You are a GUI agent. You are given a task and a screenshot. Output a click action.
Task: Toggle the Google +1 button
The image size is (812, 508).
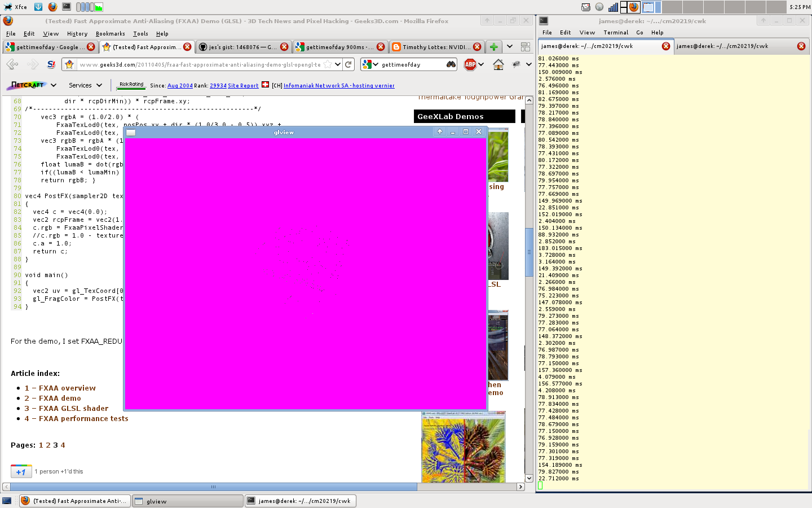[x=21, y=471]
